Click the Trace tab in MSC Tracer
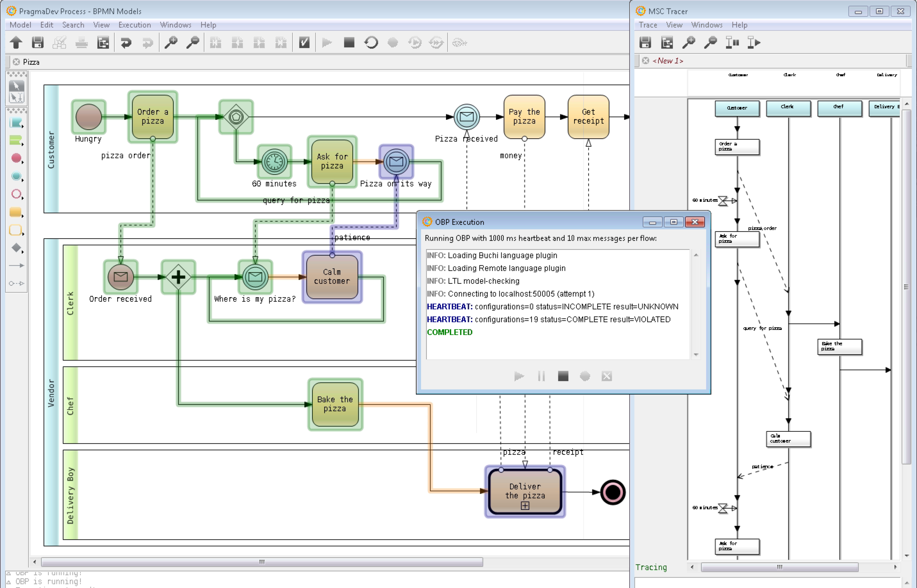Image resolution: width=917 pixels, height=588 pixels. click(647, 25)
